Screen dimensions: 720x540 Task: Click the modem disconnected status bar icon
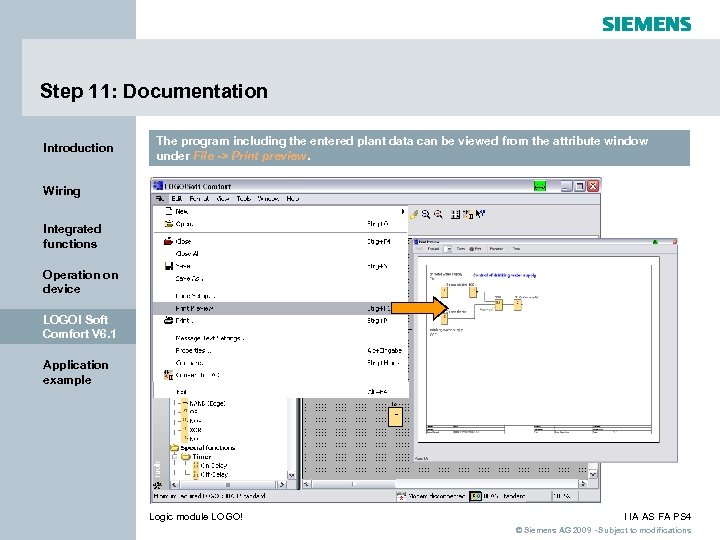(x=401, y=496)
